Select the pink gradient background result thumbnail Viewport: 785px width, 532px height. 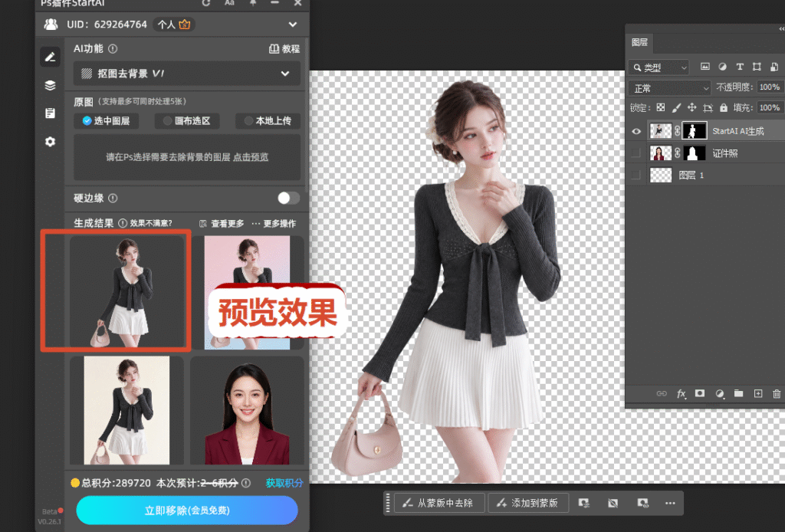[247, 293]
